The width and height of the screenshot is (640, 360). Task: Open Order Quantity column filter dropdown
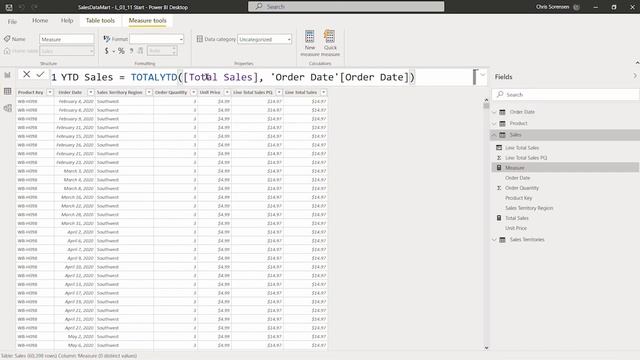click(193, 92)
